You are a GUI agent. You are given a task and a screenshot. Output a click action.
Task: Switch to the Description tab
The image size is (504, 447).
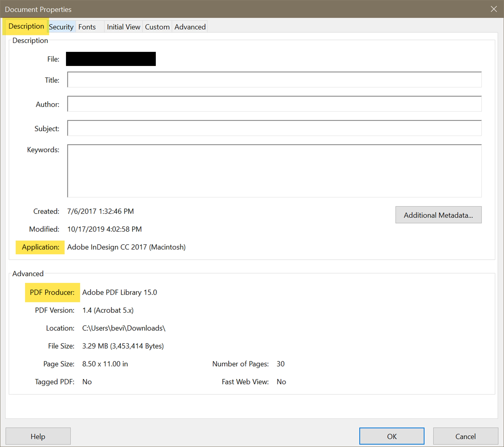[x=26, y=26]
